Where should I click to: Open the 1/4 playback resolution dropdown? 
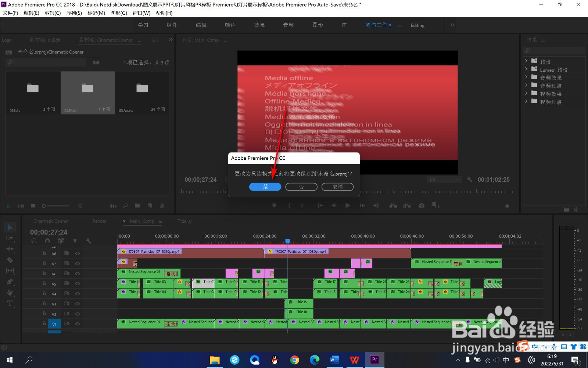click(444, 180)
